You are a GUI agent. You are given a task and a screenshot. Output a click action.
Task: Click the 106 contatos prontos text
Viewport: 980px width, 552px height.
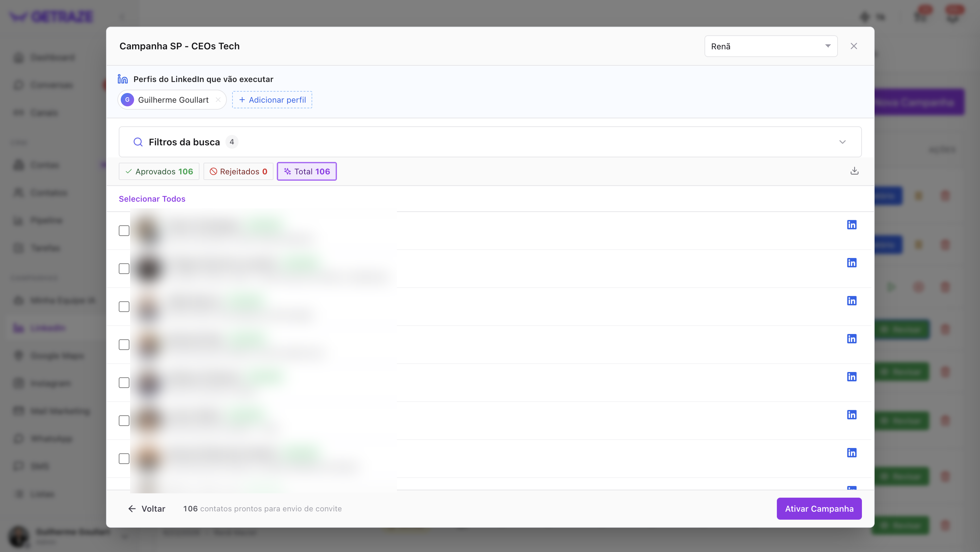point(263,509)
